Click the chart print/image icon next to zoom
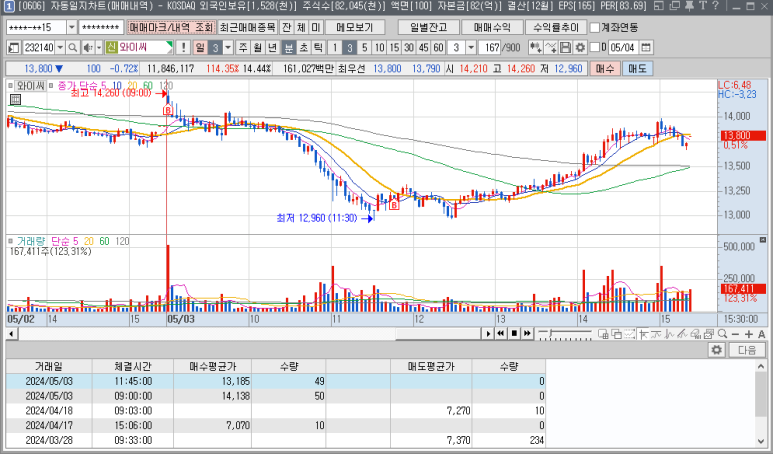Viewport: 773px width, 454px height. (709, 334)
